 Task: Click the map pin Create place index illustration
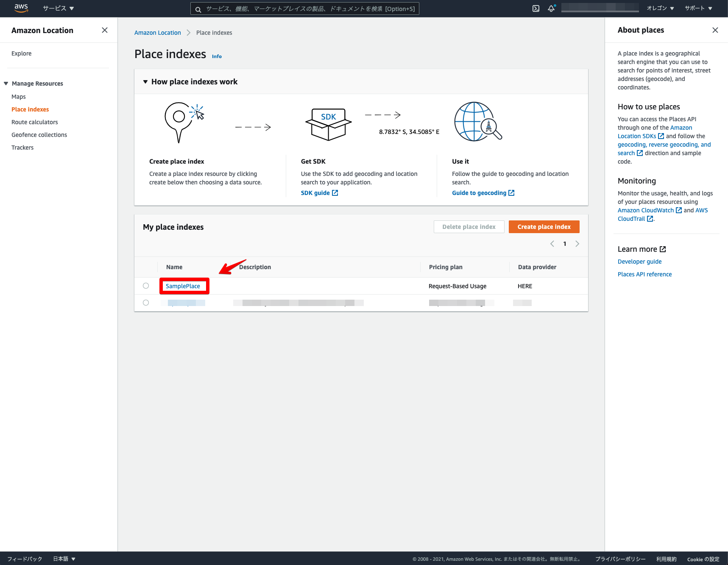click(x=184, y=122)
